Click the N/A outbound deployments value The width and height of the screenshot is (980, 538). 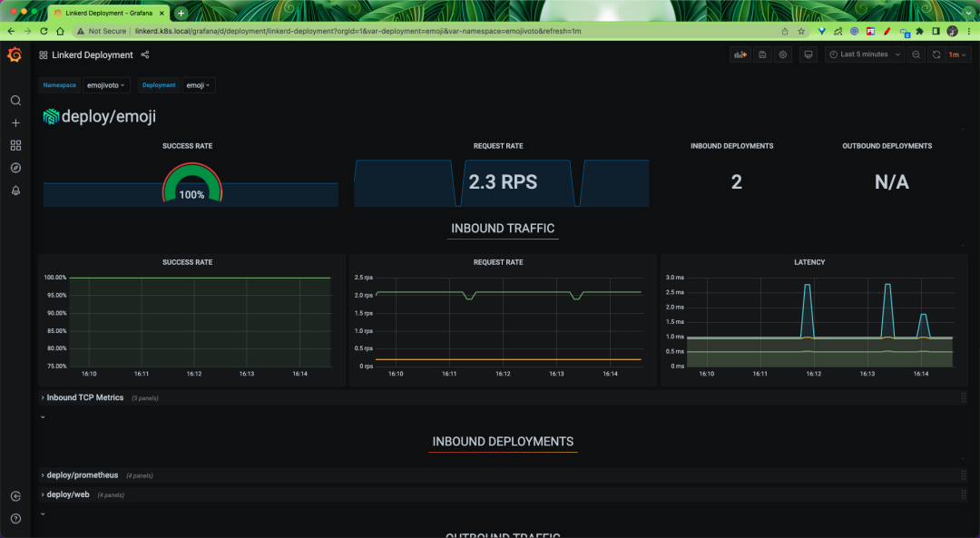click(891, 181)
